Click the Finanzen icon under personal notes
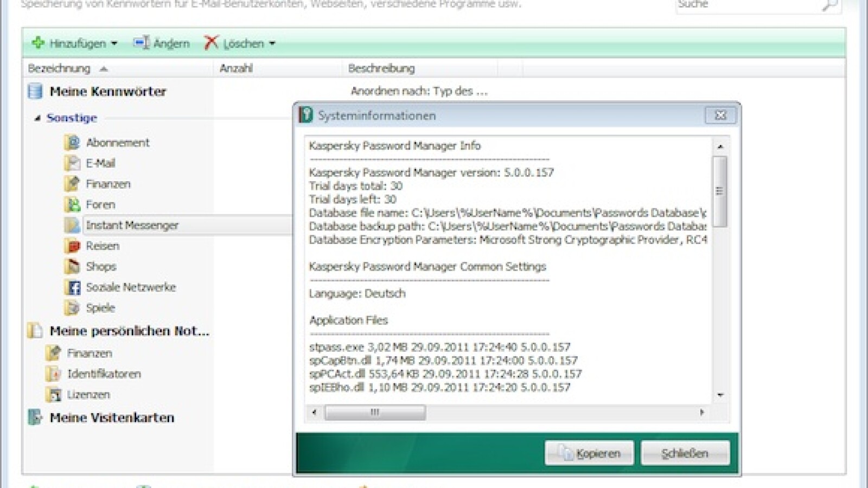Image resolution: width=868 pixels, height=488 pixels. click(x=53, y=353)
